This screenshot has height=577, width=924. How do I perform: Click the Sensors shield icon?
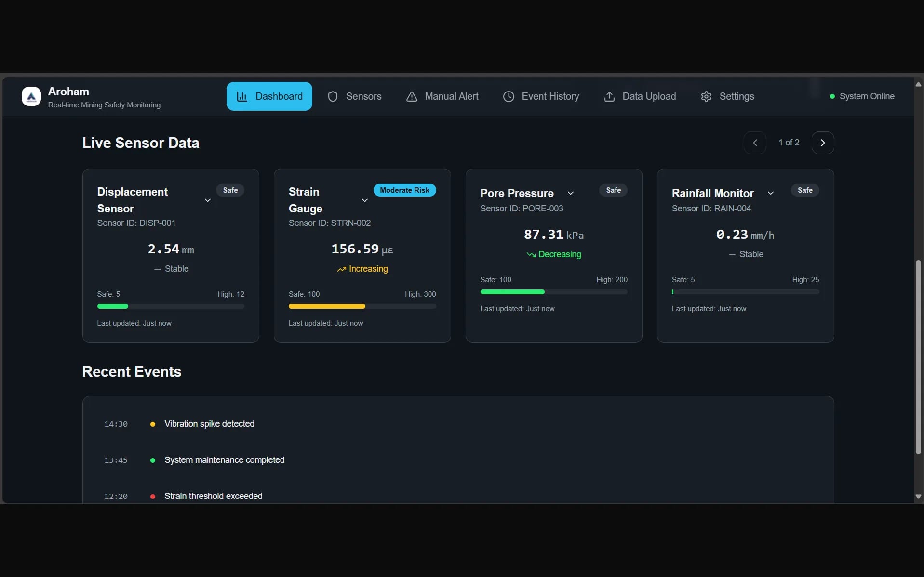(333, 96)
